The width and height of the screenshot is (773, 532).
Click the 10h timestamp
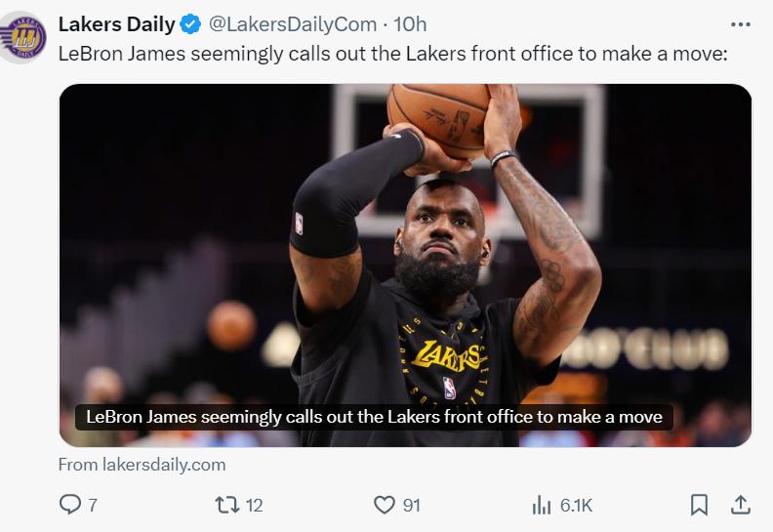point(410,23)
